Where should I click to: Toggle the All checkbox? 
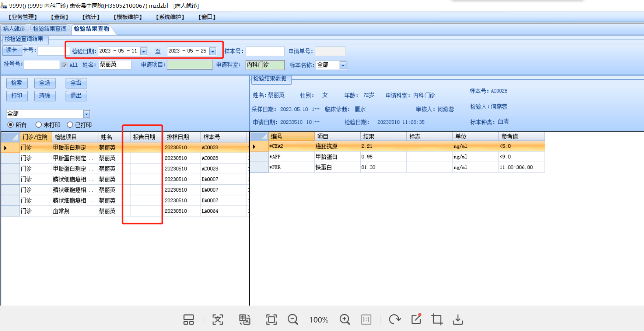click(x=64, y=65)
